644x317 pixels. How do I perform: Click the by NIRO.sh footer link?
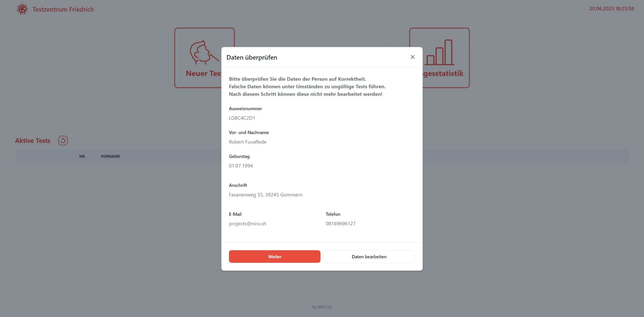[322, 307]
